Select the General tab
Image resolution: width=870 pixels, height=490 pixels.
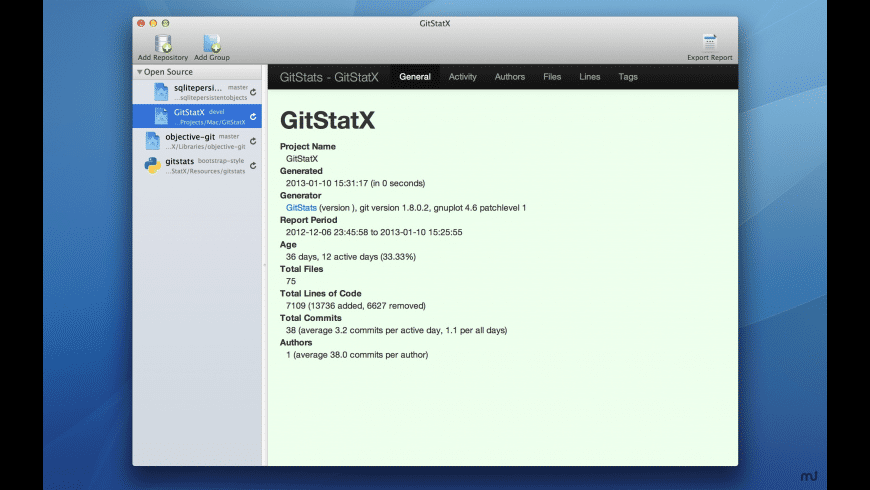tap(415, 77)
